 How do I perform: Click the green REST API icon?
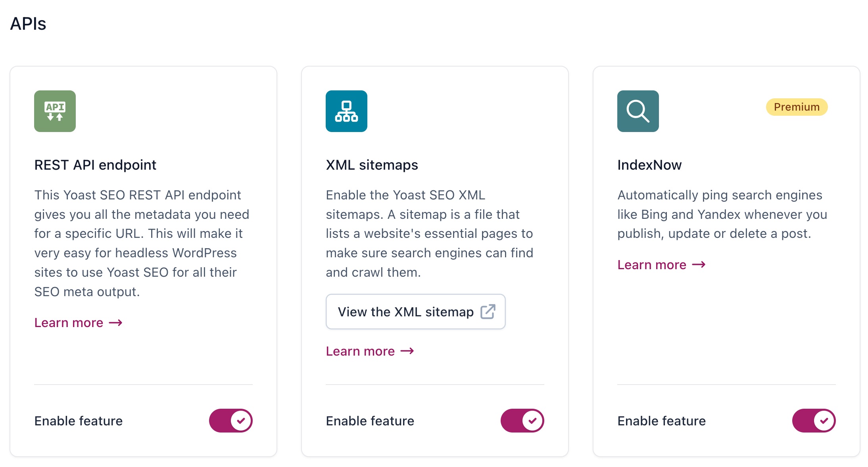(55, 111)
